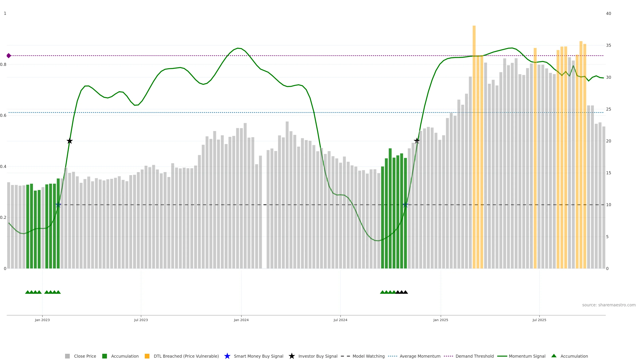Click the Jul 2025 axis label
Viewport: 644px width, 362px height.
539,320
